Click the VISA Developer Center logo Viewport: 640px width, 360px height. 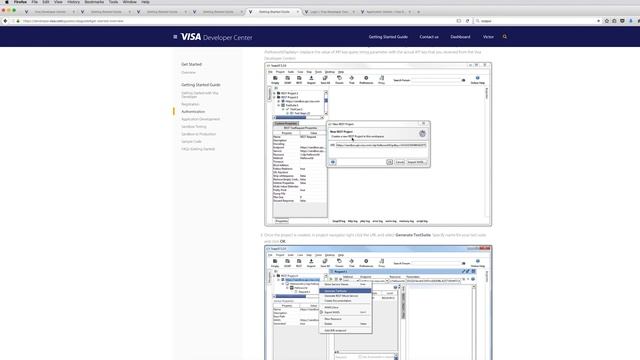[x=216, y=37]
